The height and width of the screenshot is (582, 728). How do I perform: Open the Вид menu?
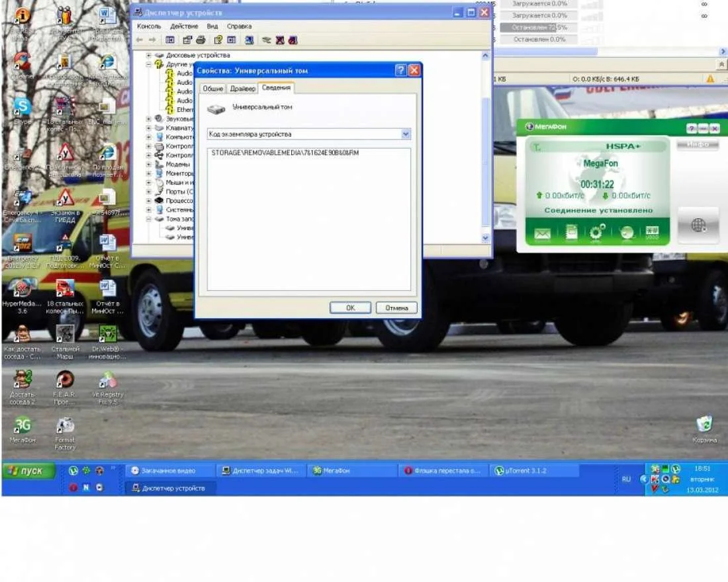pyautogui.click(x=212, y=26)
